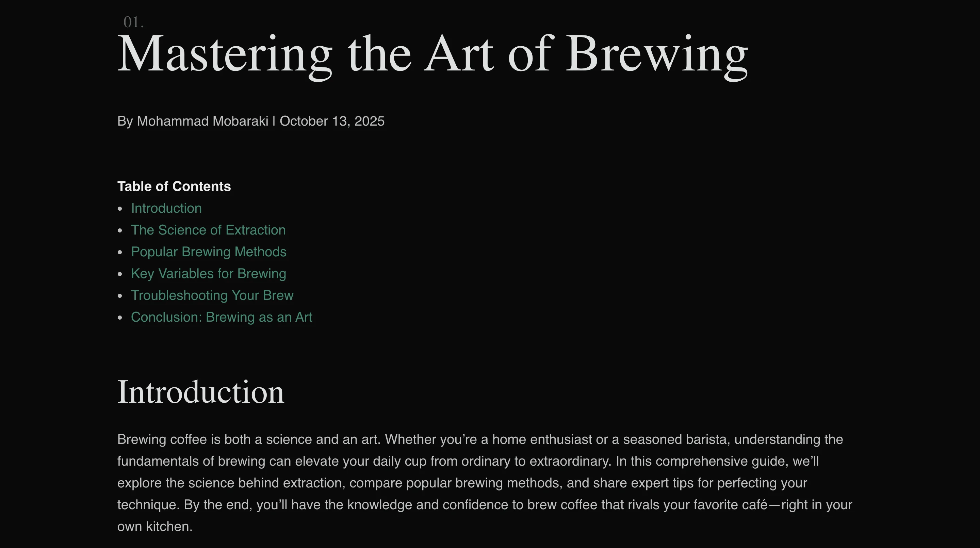Click the closing words "own kitchen." in paragraph
The image size is (980, 548).
click(155, 527)
